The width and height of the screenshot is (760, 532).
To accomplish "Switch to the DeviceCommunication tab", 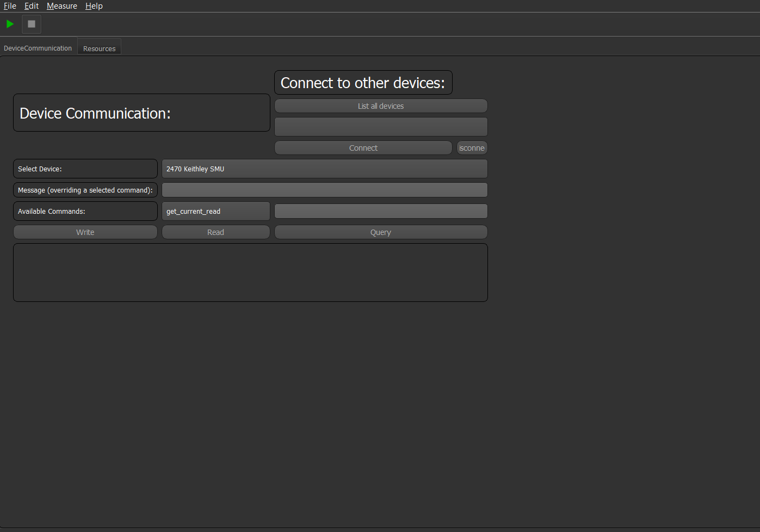I will tap(38, 48).
